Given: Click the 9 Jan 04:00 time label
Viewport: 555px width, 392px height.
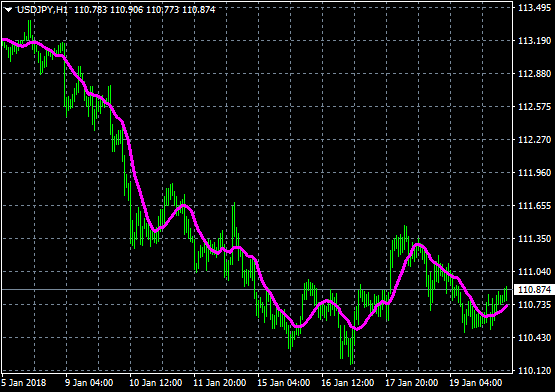Looking at the screenshot, I should (89, 383).
